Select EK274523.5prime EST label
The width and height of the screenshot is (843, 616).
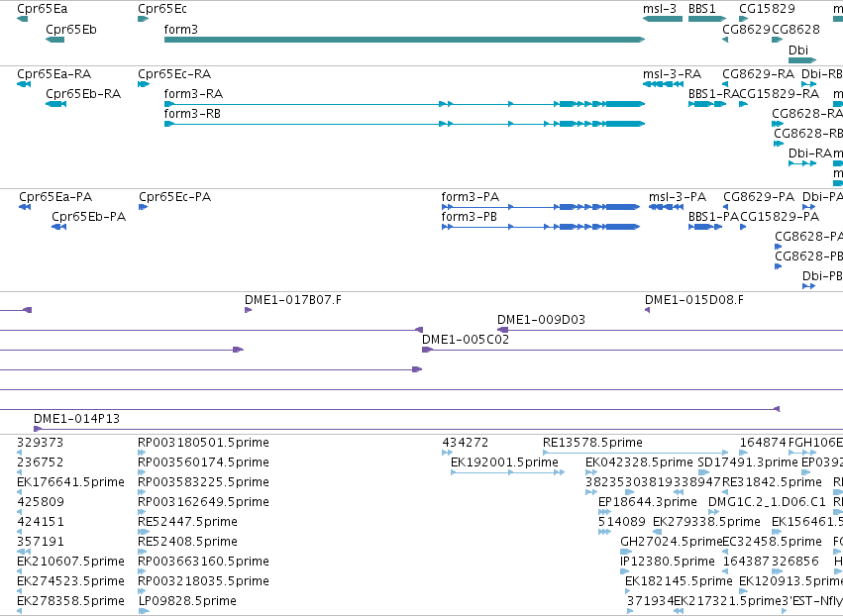71,582
